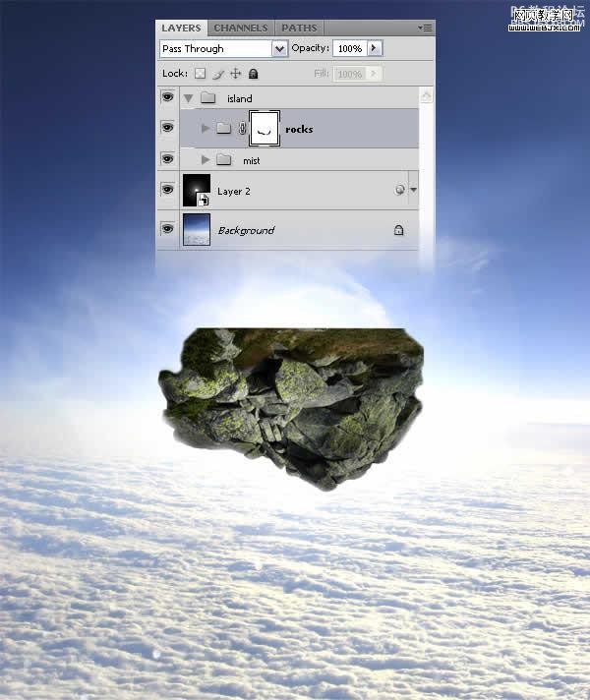Image resolution: width=590 pixels, height=700 pixels.
Task: Click the Opacity 100% field
Action: click(350, 48)
